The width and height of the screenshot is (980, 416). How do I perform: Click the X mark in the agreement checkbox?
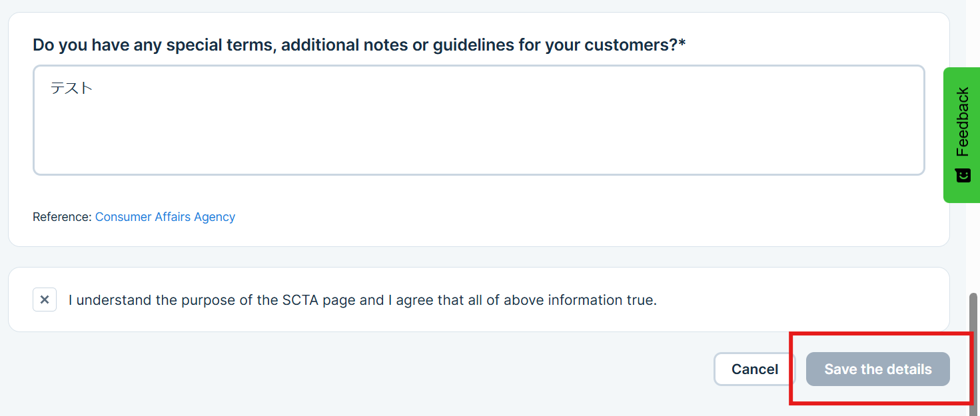pos(45,300)
